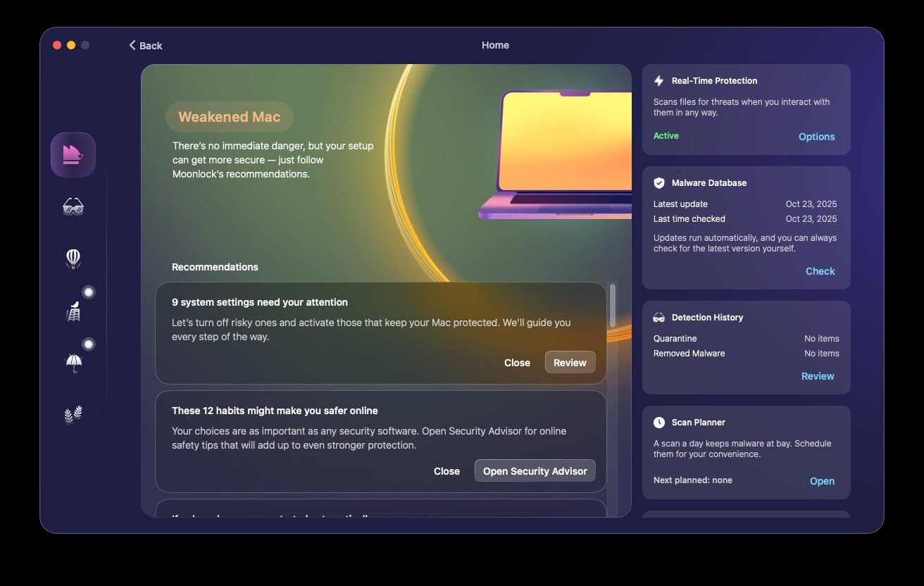This screenshot has height=586, width=924.
Task: Open the Home sailboat icon in sidebar
Action: [73, 155]
